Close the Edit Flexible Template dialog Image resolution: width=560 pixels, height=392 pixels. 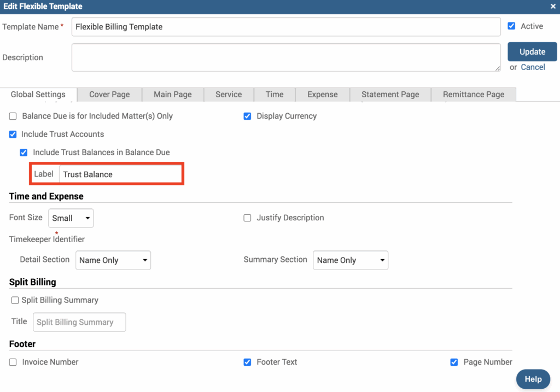[x=553, y=7]
